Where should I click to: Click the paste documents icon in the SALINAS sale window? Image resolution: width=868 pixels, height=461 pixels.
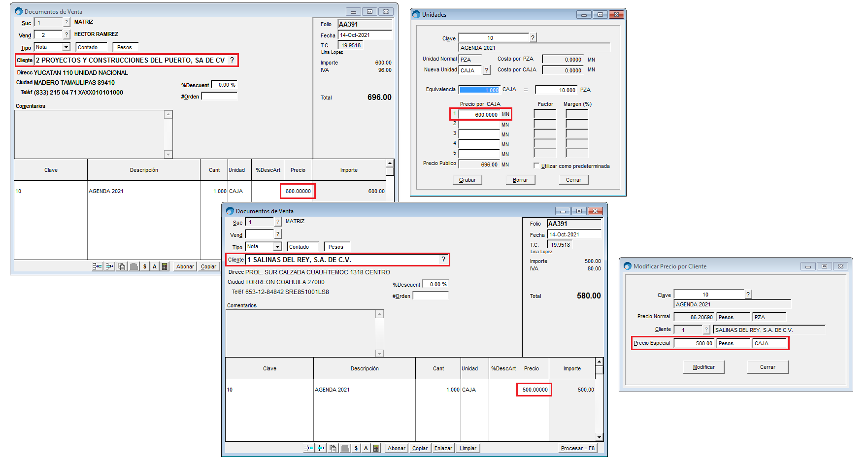pos(334,448)
